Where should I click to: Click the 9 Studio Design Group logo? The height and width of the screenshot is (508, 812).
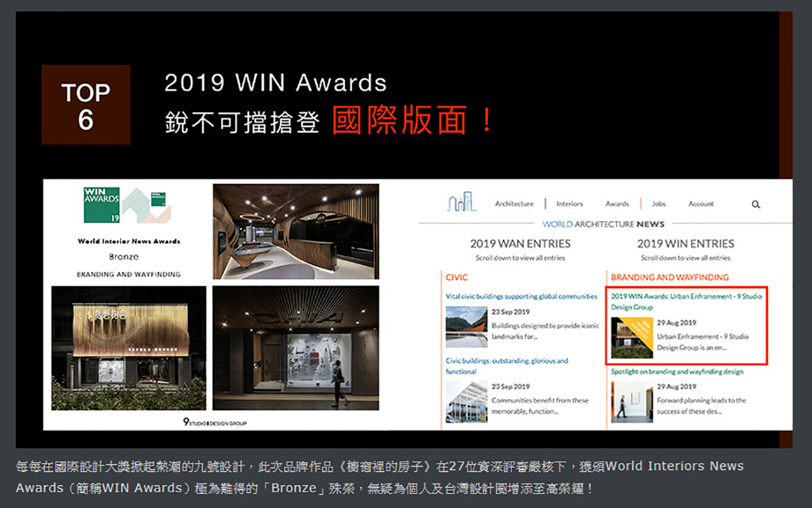click(215, 422)
